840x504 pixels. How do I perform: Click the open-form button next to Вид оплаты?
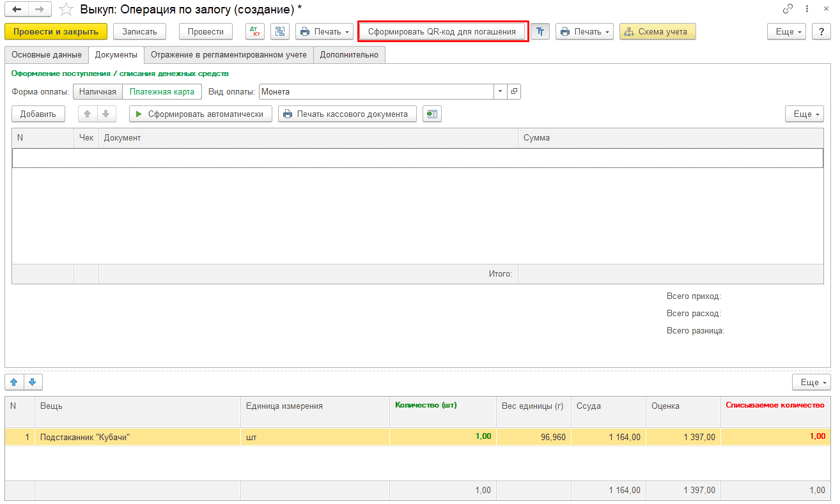(514, 92)
